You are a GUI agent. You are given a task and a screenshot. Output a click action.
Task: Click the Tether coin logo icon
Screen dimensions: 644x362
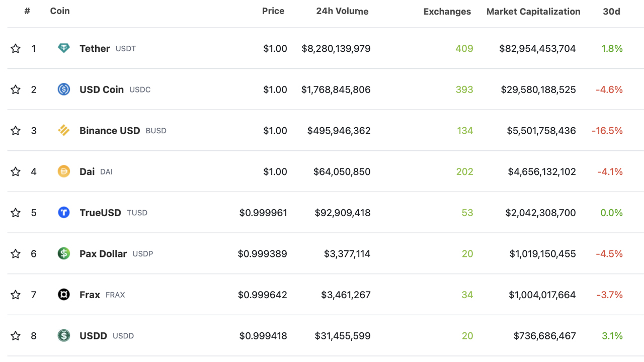point(64,48)
